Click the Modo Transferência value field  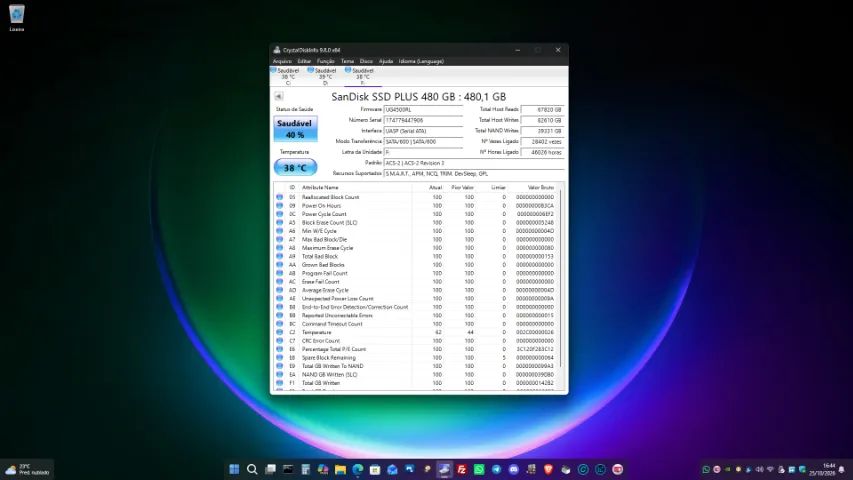(x=423, y=141)
